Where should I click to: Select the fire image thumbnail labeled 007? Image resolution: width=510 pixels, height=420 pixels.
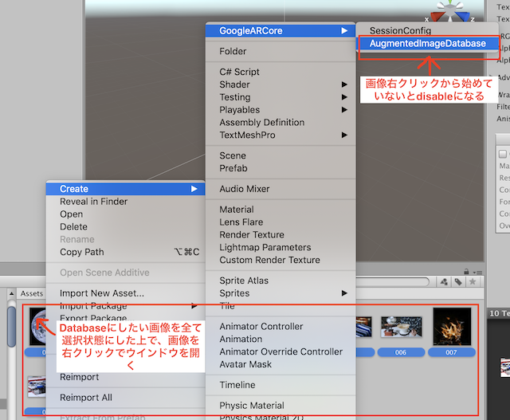tap(452, 326)
